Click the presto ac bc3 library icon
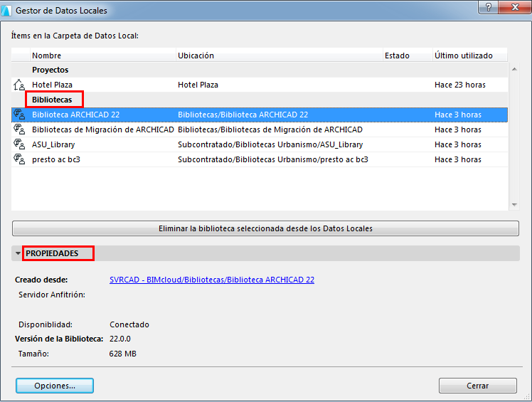The image size is (532, 402). [x=19, y=159]
